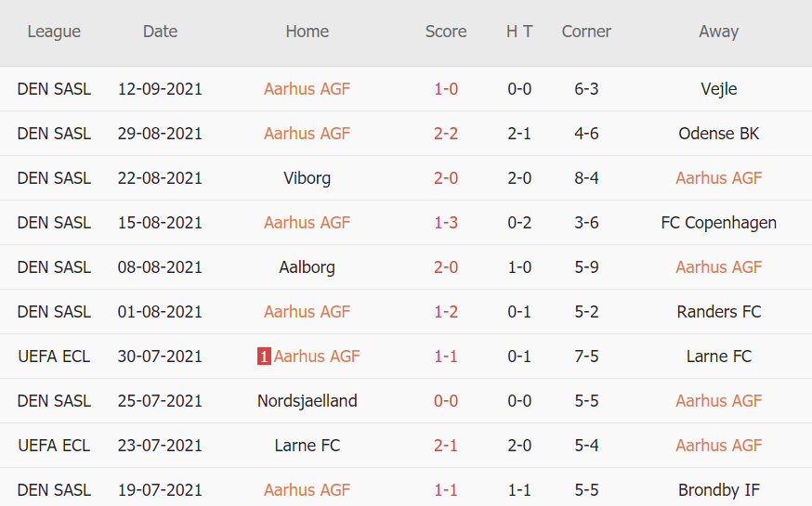Screen dimensions: 812x506
Task: Click the 1-0 score against Vejle
Action: (446, 89)
